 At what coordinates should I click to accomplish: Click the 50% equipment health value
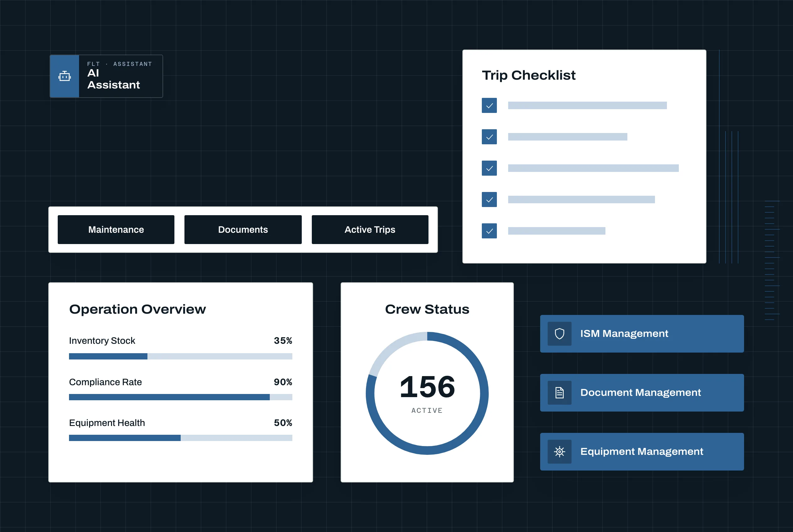pyautogui.click(x=283, y=423)
